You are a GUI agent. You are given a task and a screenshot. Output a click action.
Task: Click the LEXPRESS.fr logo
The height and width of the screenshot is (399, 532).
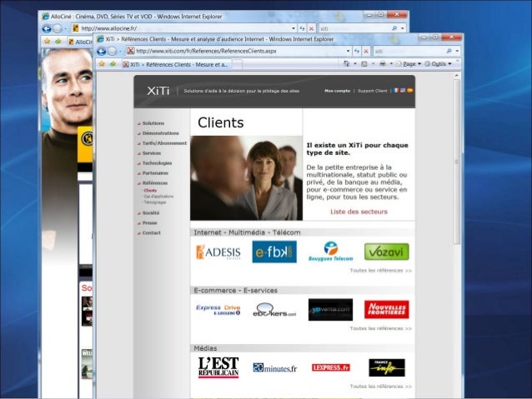[x=331, y=367]
